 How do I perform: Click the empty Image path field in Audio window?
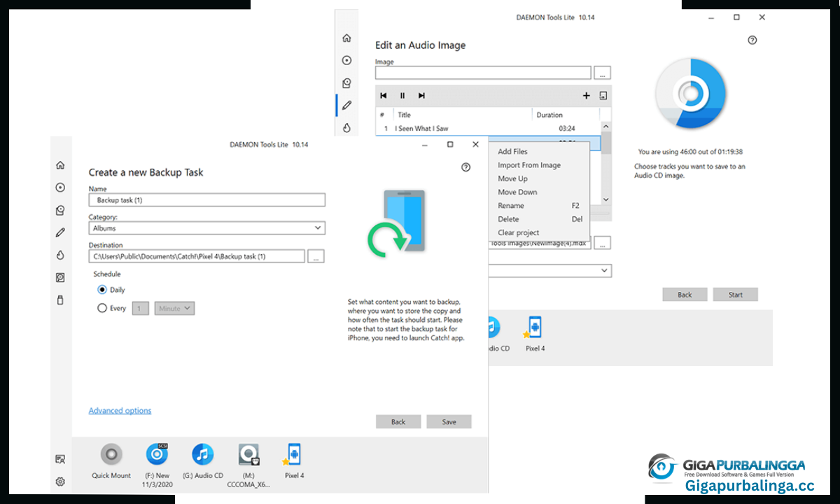pyautogui.click(x=483, y=73)
